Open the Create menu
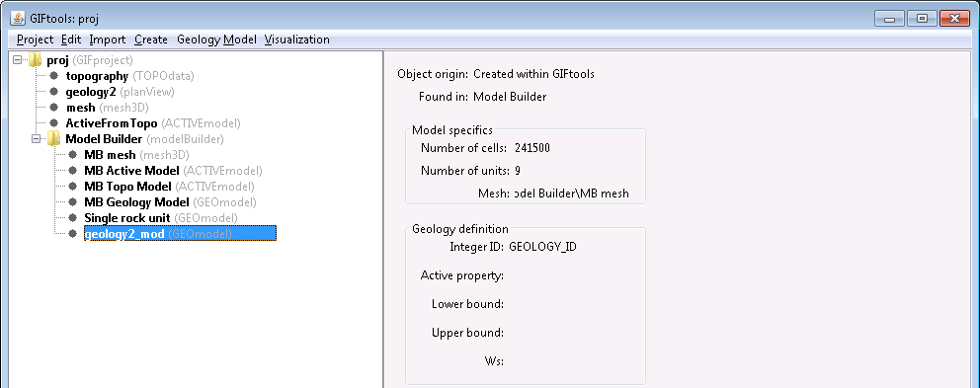The image size is (980, 388). (151, 39)
